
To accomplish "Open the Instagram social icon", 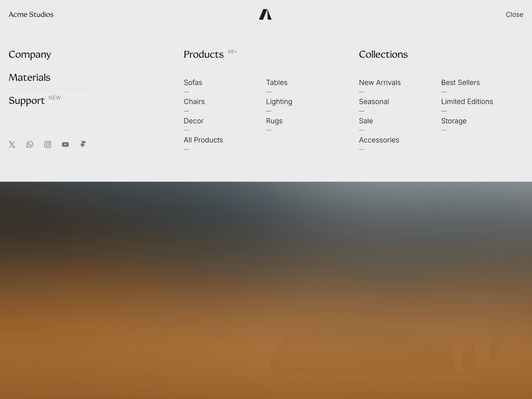I will coord(48,144).
